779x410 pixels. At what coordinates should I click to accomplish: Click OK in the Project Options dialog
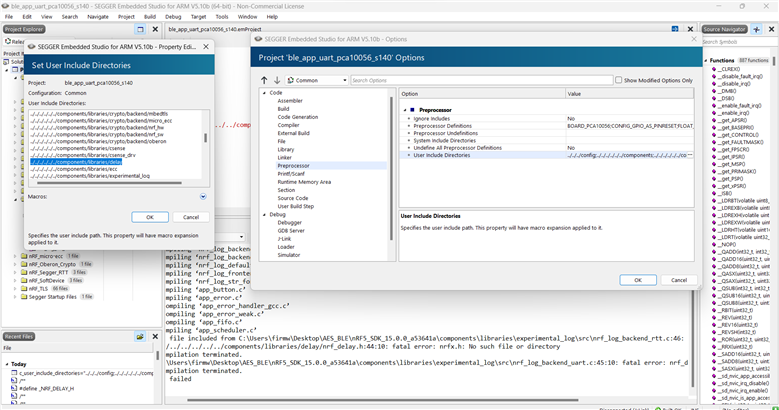pyautogui.click(x=638, y=280)
